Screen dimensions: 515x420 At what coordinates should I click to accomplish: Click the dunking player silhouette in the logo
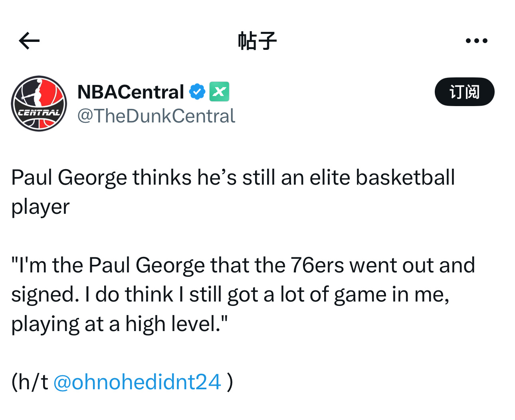coord(36,94)
